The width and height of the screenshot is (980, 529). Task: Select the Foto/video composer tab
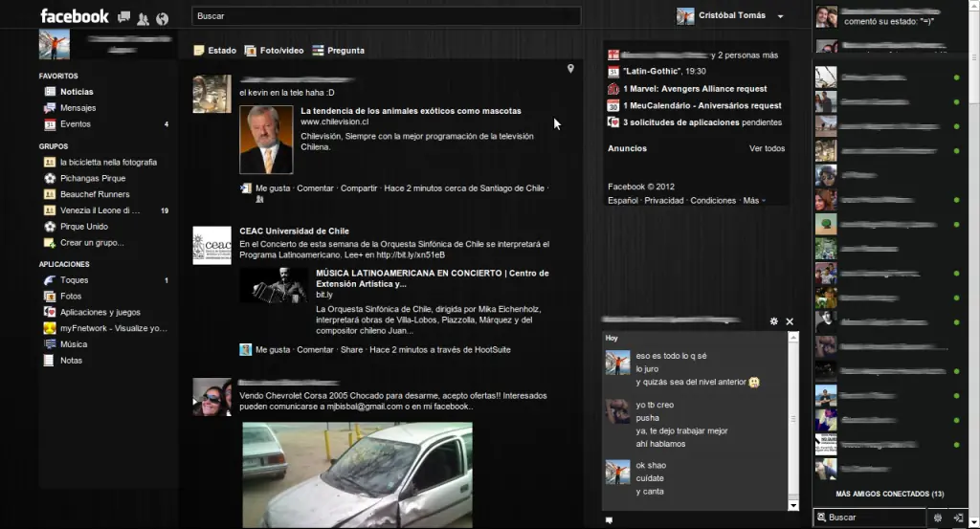pyautogui.click(x=275, y=51)
